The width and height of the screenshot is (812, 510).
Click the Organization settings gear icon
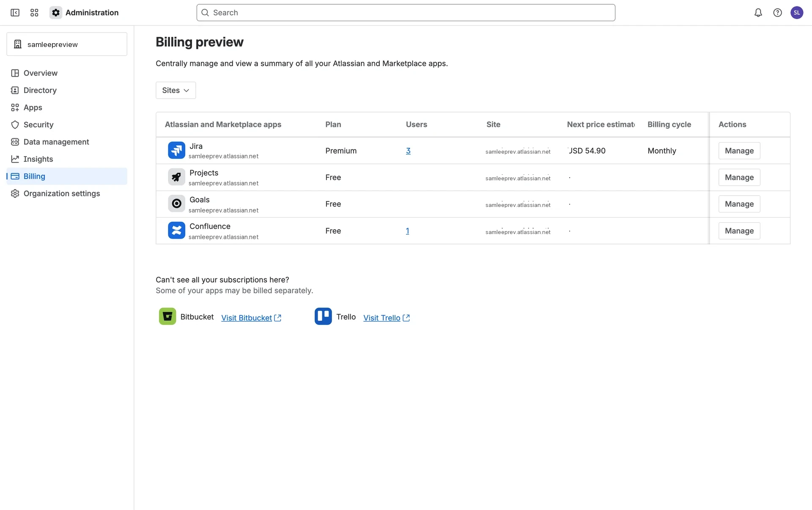15,193
